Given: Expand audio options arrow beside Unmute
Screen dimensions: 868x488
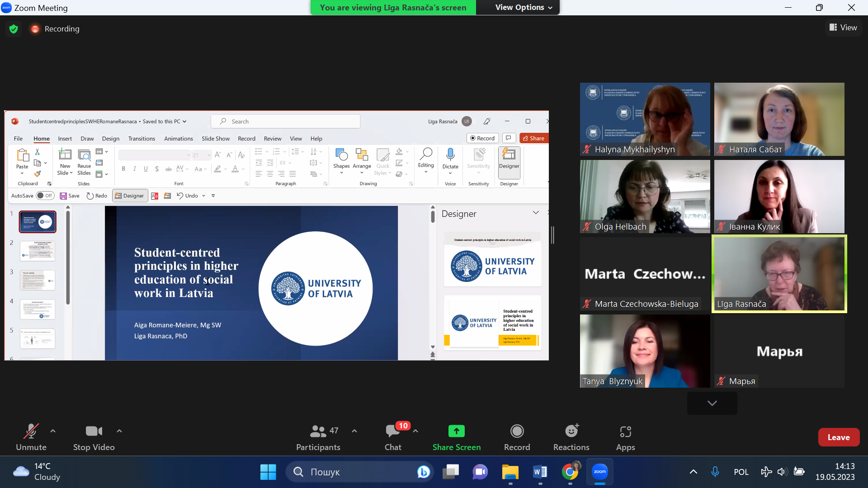Looking at the screenshot, I should [53, 431].
